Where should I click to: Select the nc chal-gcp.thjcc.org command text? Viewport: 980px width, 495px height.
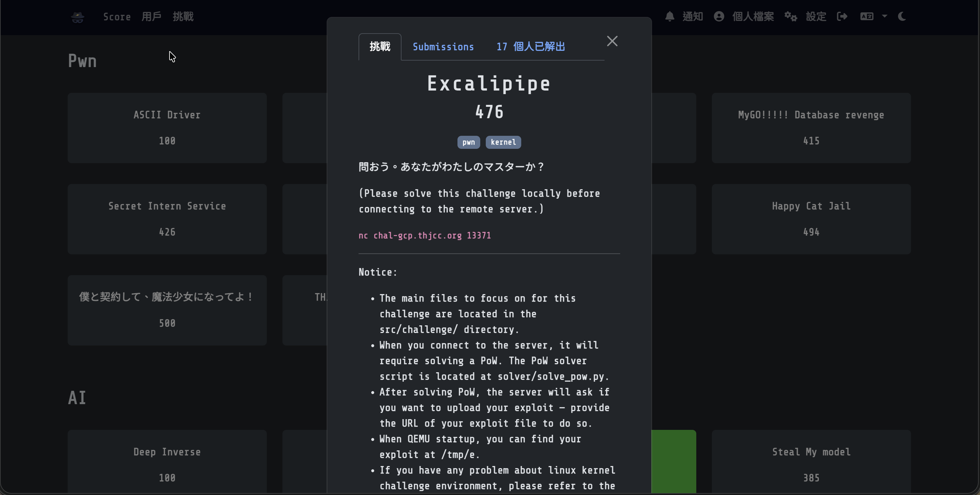pyautogui.click(x=425, y=235)
